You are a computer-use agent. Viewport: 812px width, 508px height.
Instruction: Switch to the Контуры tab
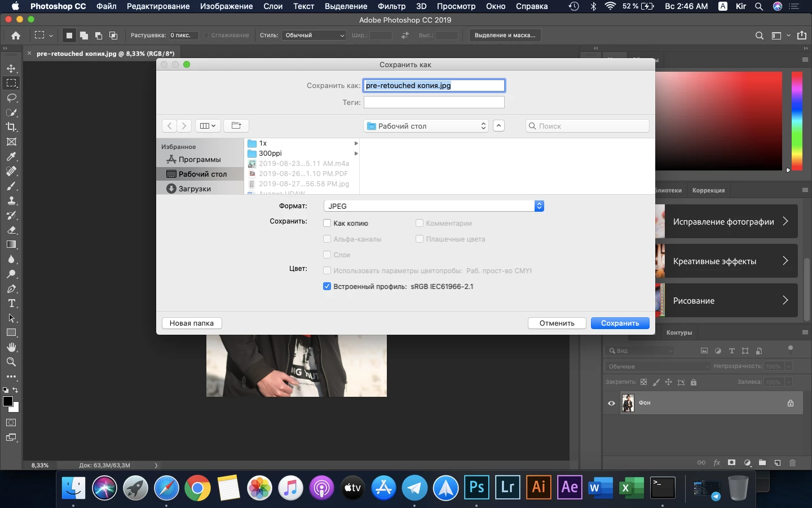point(679,332)
